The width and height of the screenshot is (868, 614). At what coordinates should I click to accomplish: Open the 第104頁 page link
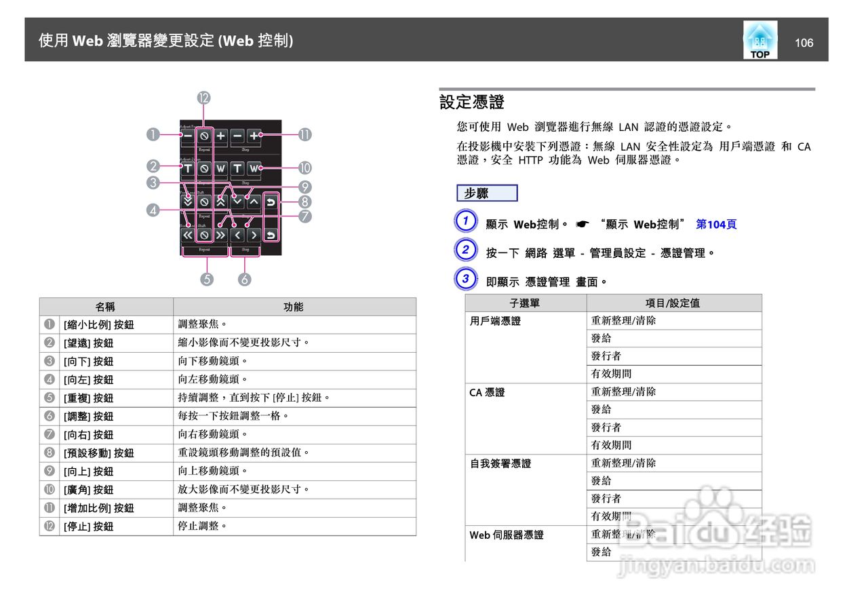717,225
